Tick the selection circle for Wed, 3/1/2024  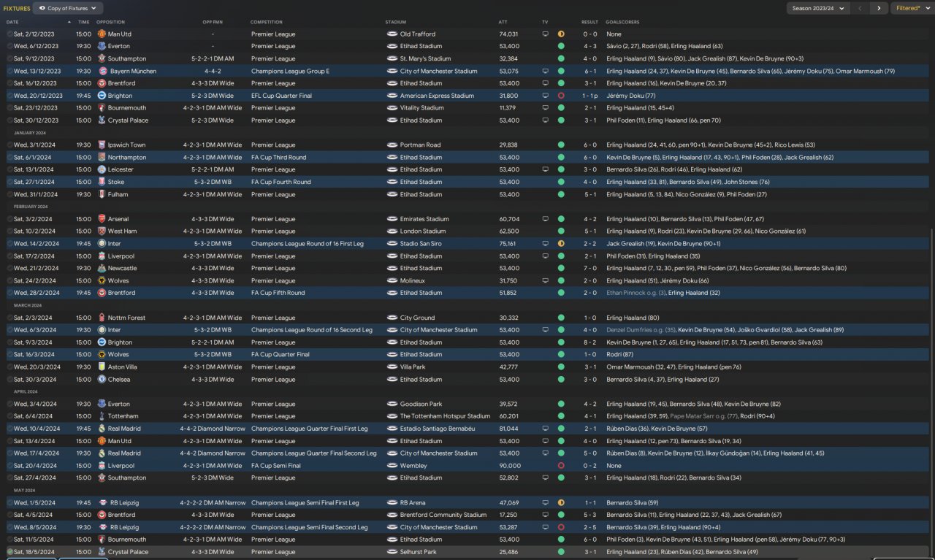10,145
